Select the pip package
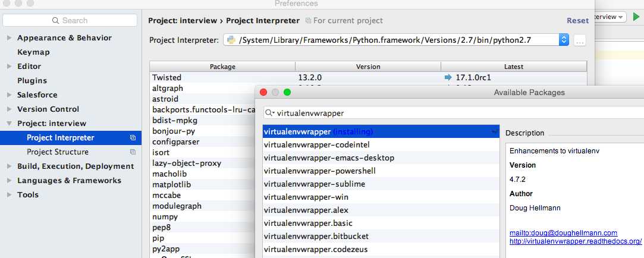The height and width of the screenshot is (258, 644). tap(158, 238)
